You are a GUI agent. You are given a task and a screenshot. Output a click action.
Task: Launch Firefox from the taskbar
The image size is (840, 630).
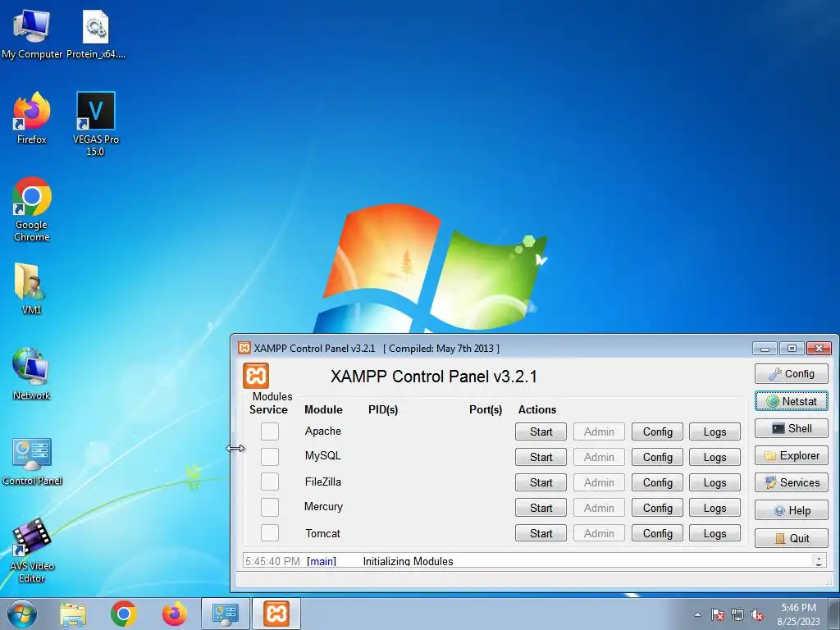pos(175,614)
